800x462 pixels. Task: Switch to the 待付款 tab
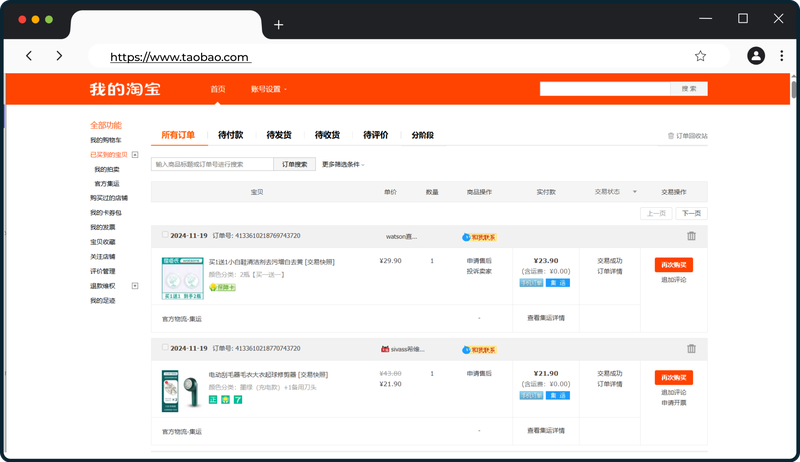pos(231,135)
